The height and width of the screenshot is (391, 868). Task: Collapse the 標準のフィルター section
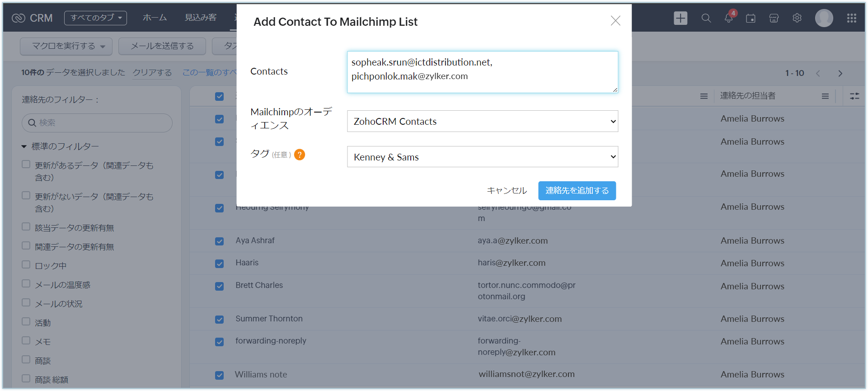pos(24,146)
